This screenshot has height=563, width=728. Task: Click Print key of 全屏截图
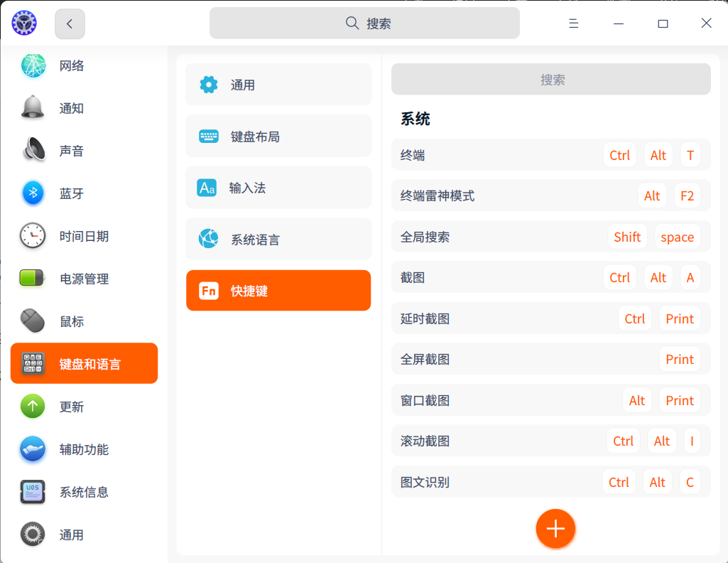pos(679,359)
